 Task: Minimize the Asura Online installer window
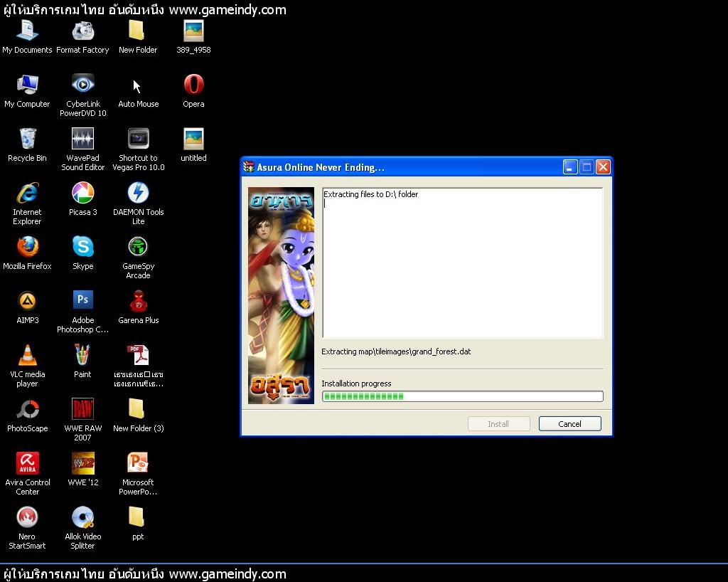[570, 166]
